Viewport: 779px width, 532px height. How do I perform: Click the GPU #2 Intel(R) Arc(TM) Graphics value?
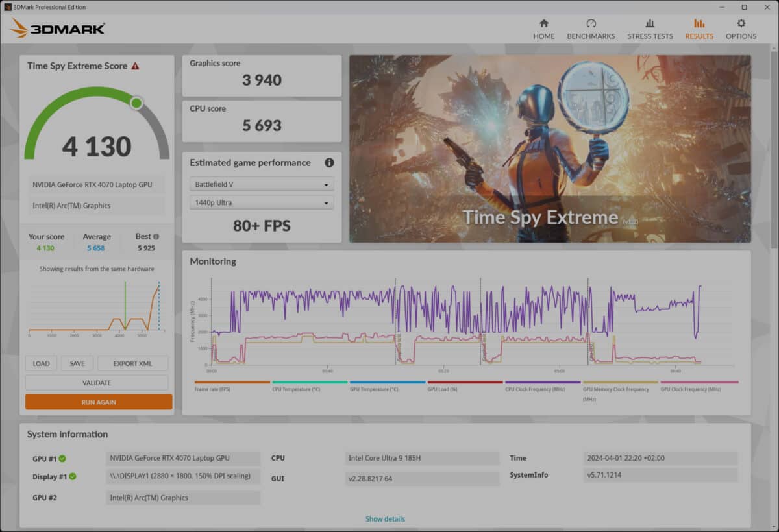[x=183, y=498]
